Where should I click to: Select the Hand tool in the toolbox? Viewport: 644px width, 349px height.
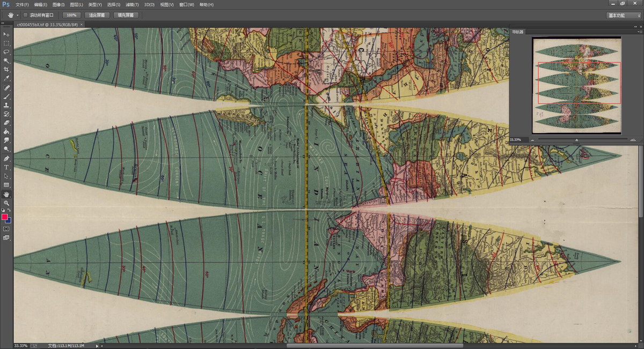pyautogui.click(x=6, y=194)
